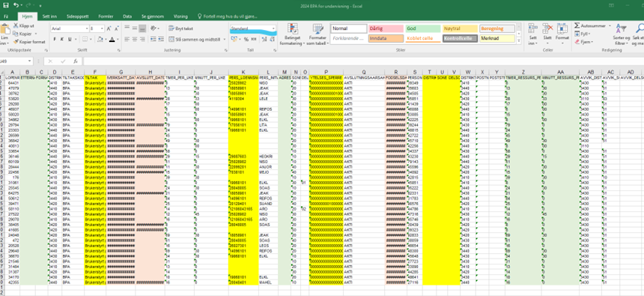The width and height of the screenshot is (644, 296).
Task: Undo the last action
Action: pyautogui.click(x=16, y=5)
